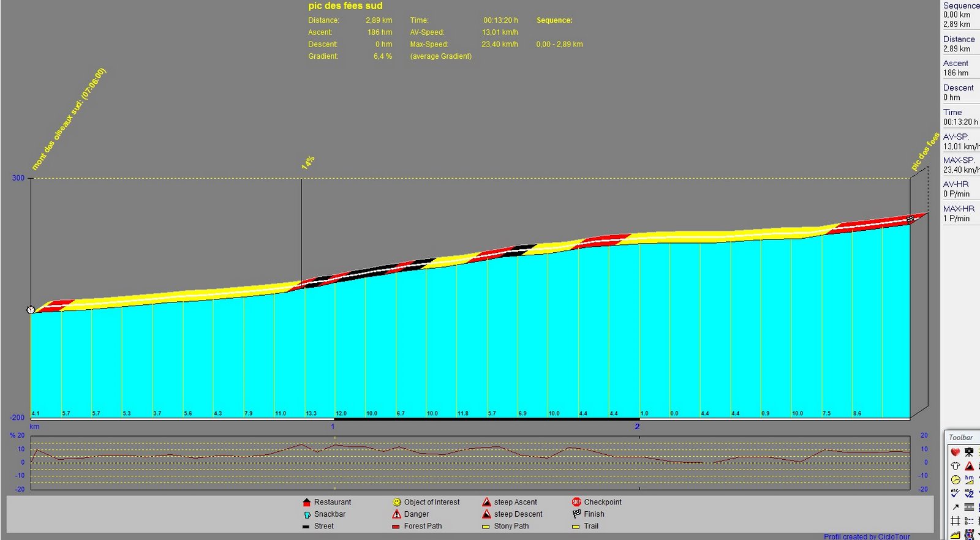Click the 'Descent' entry in the side panel

(x=959, y=88)
